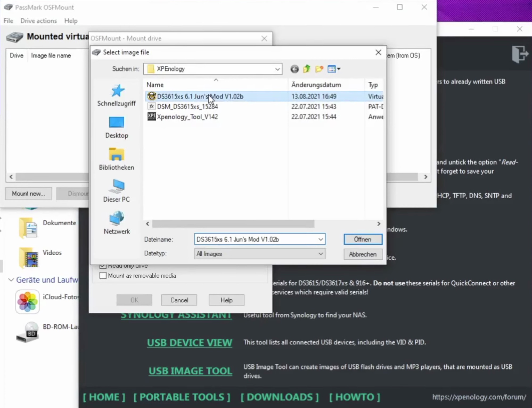
Task: Open the USB DEVICE VIEW link
Action: (x=190, y=343)
